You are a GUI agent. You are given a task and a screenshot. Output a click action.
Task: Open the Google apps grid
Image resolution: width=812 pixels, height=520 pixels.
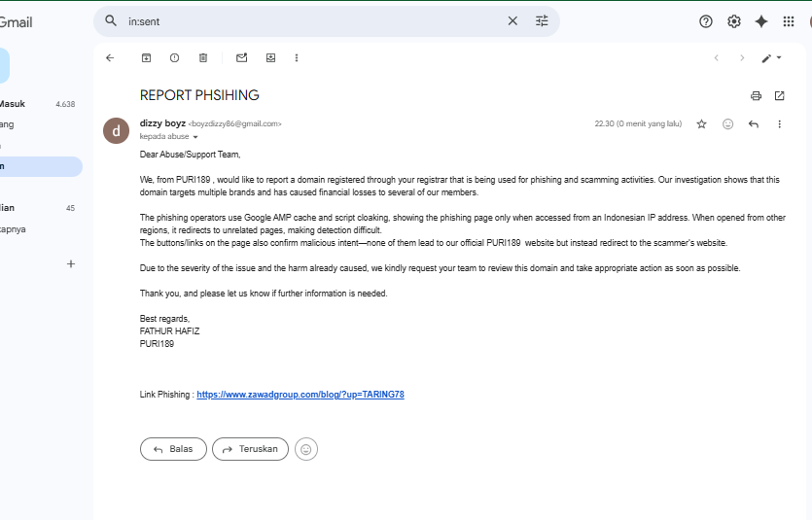point(789,21)
